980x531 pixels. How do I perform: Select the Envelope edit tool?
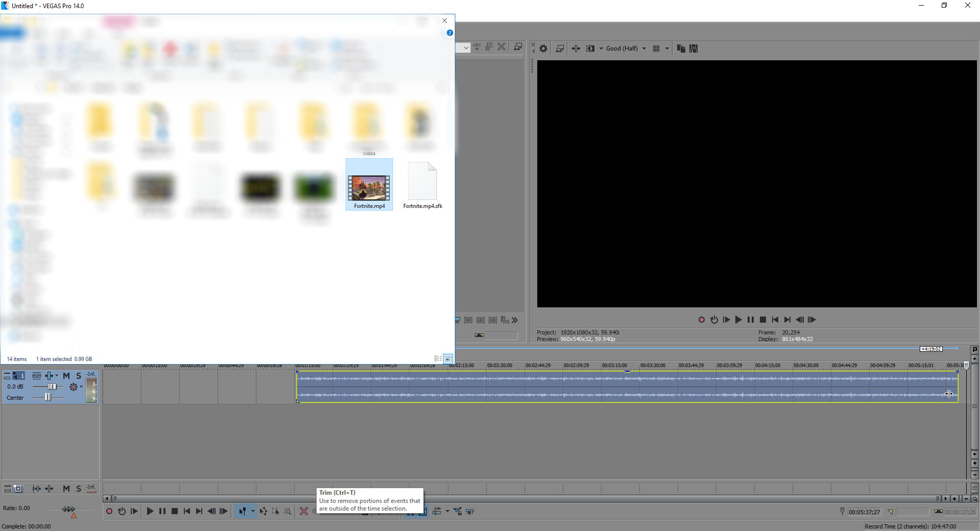[x=263, y=511]
